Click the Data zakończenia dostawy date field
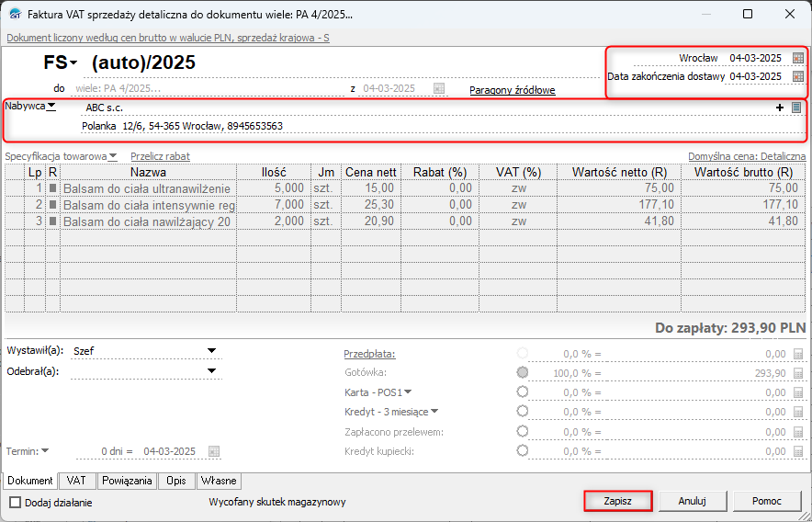 point(755,76)
